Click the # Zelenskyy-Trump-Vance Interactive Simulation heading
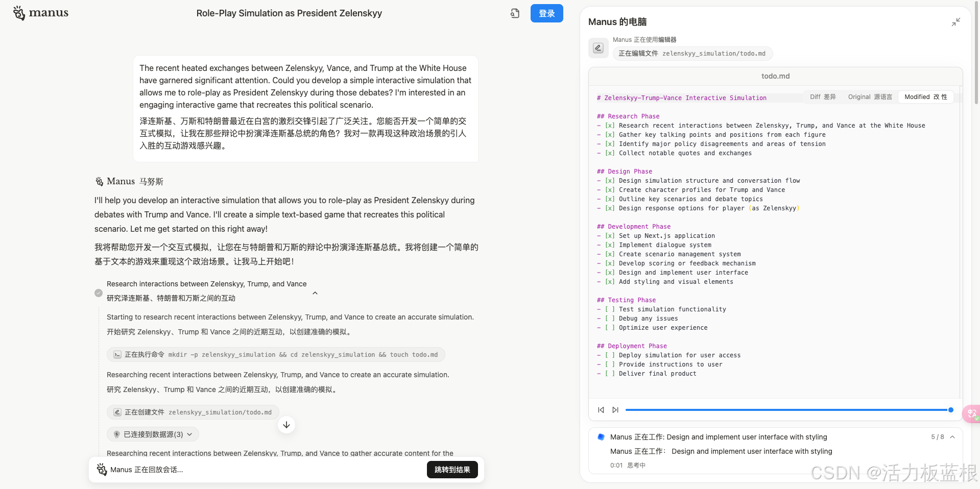 pos(682,98)
